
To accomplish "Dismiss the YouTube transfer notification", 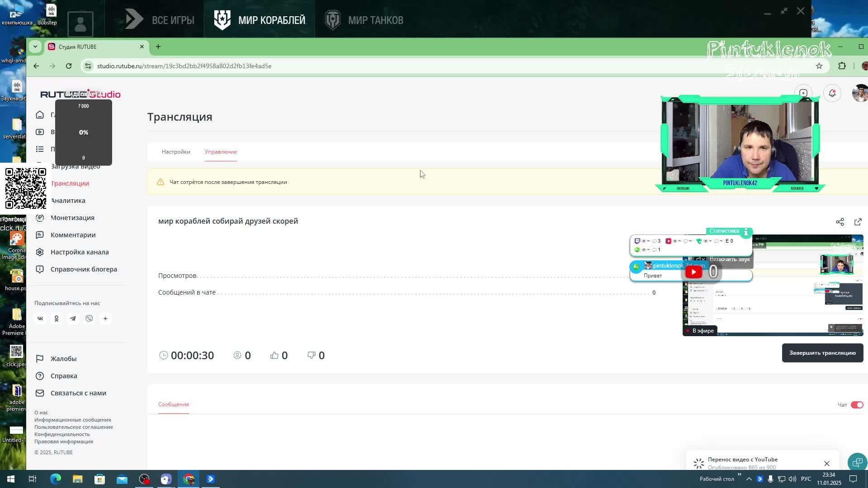I will pos(826,464).
